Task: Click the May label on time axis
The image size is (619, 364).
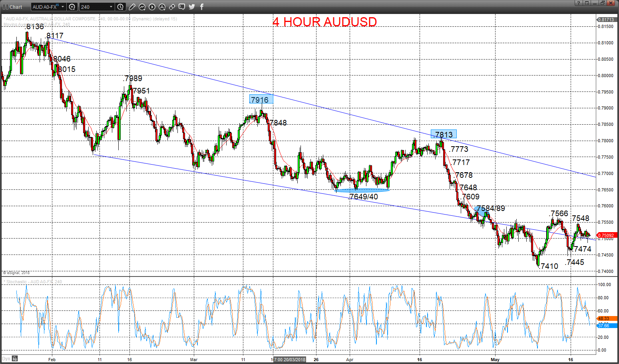Action: (495, 360)
